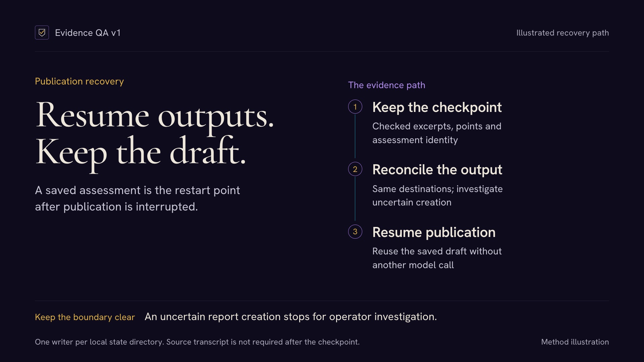Click 'Reuse the saved draft without another model call'
Image resolution: width=644 pixels, height=362 pixels.
click(x=437, y=258)
